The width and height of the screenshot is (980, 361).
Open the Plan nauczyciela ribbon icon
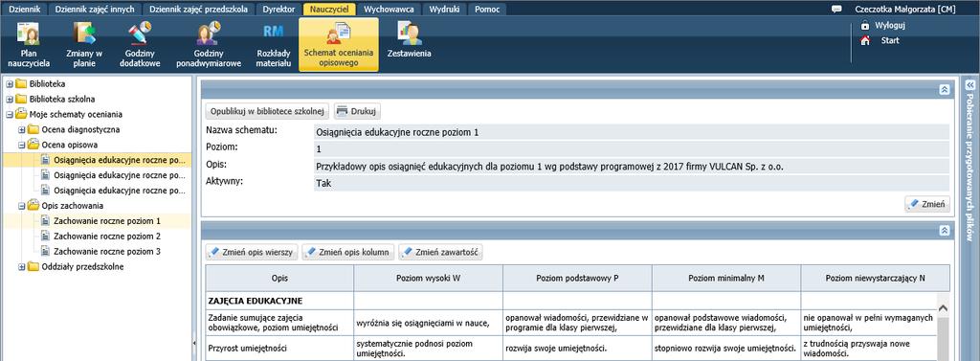coord(28,44)
